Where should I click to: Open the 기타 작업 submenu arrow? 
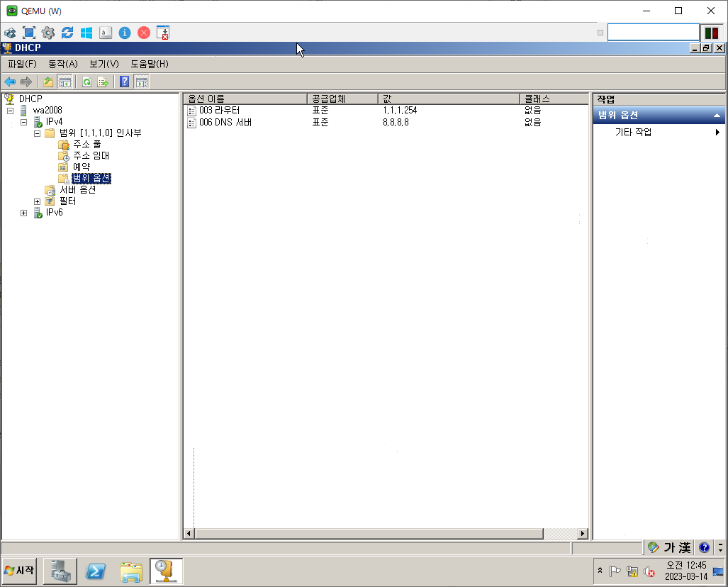717,133
